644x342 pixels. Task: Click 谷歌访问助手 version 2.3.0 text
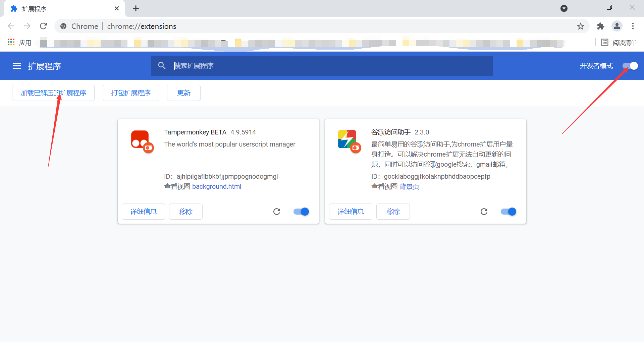tap(422, 132)
